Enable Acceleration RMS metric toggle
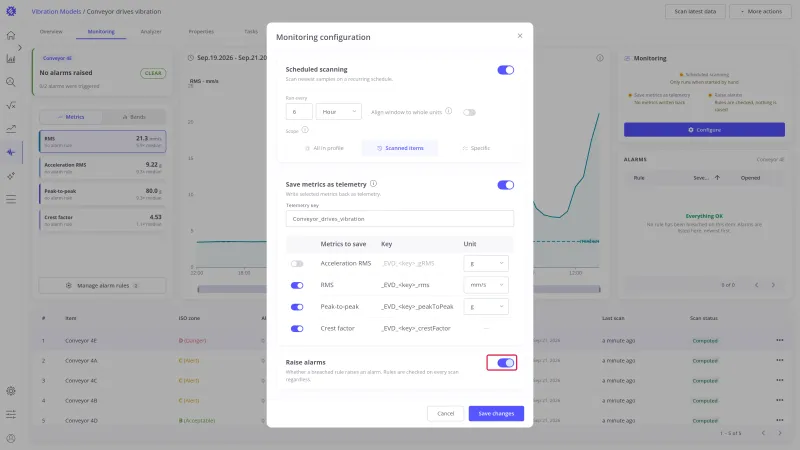Image resolution: width=800 pixels, height=450 pixels. tap(297, 264)
